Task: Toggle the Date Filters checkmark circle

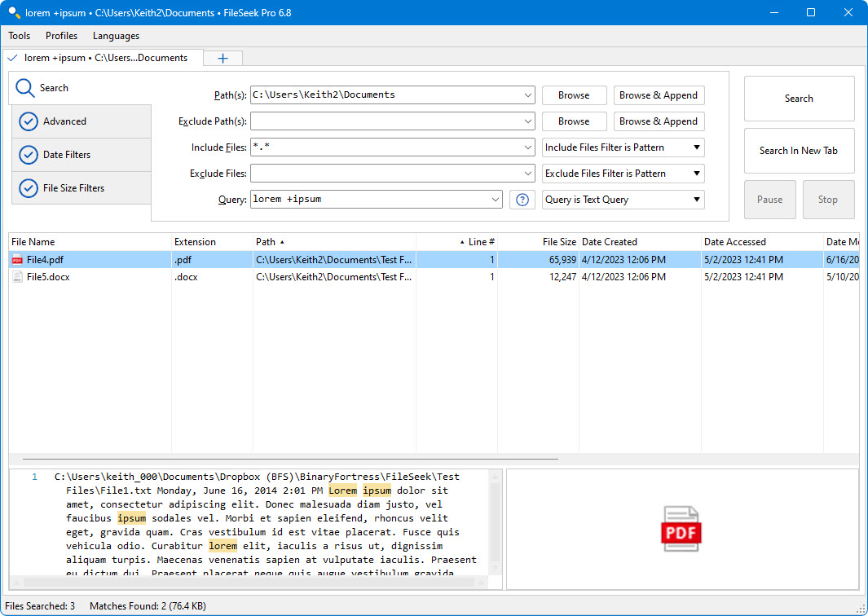Action: coord(29,155)
